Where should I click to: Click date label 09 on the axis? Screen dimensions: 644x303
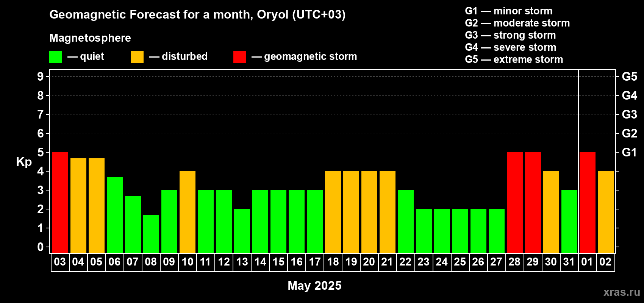169,262
